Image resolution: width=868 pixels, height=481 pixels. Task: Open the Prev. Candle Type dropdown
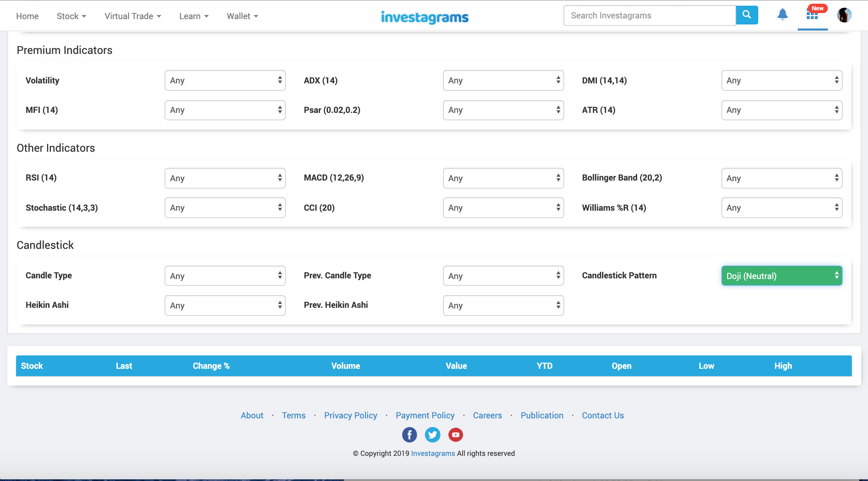click(503, 276)
